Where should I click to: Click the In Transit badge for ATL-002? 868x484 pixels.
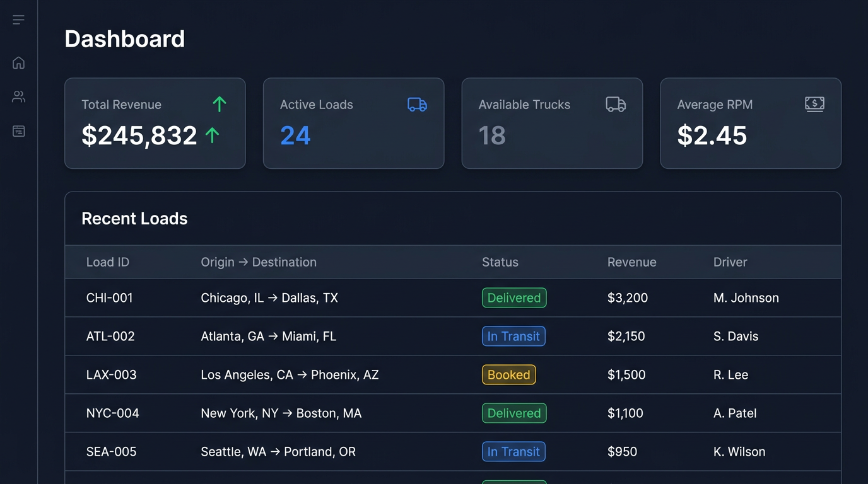point(513,337)
